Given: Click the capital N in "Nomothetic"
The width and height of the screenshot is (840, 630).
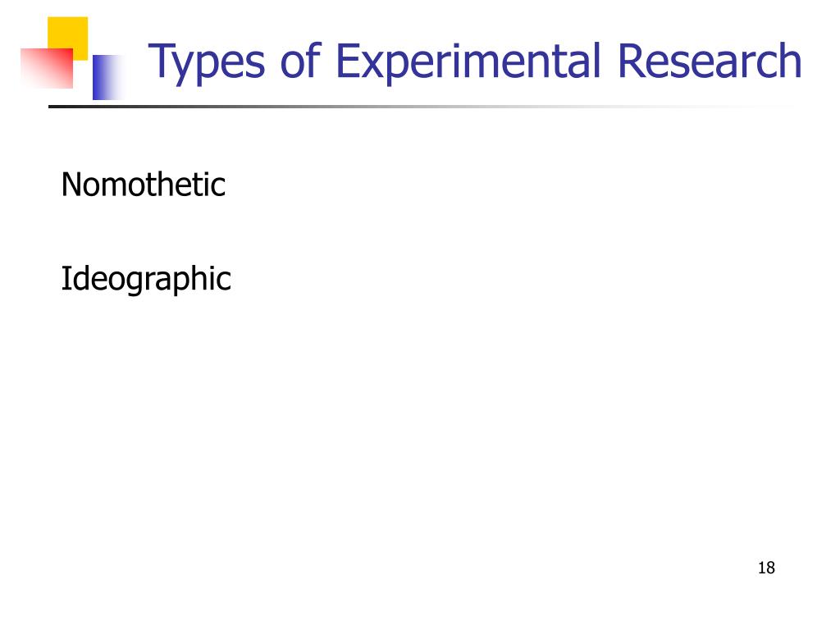Looking at the screenshot, I should pyautogui.click(x=72, y=185).
